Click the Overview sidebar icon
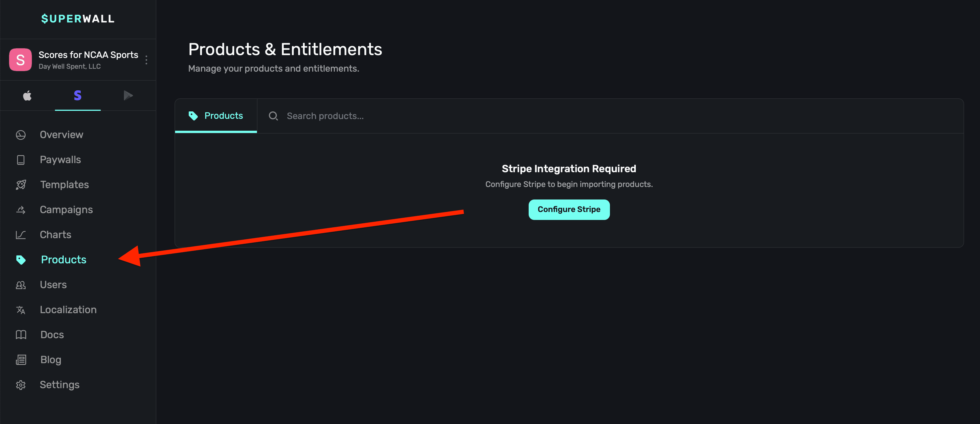This screenshot has height=424, width=980. click(x=21, y=135)
